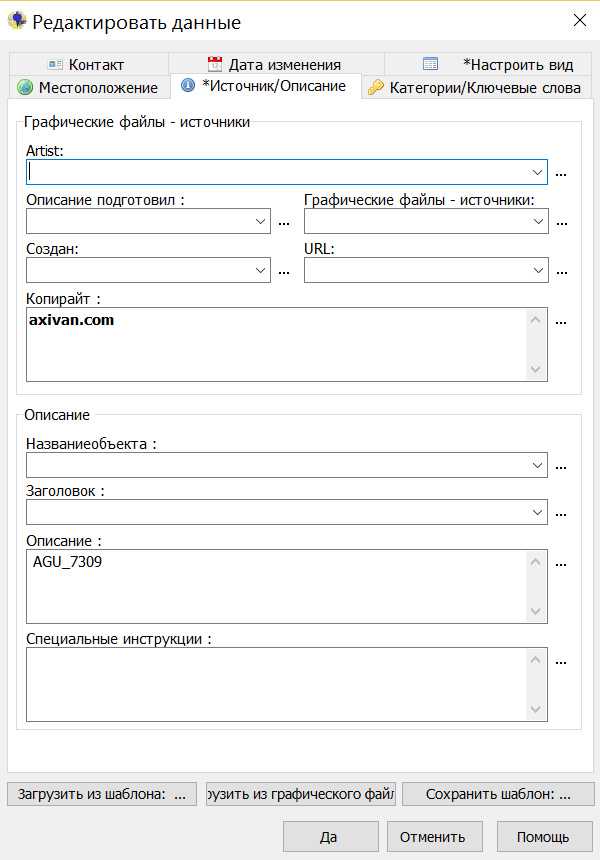The width and height of the screenshot is (600, 860).
Task: Expand the Заголовок dropdown
Action: point(537,512)
